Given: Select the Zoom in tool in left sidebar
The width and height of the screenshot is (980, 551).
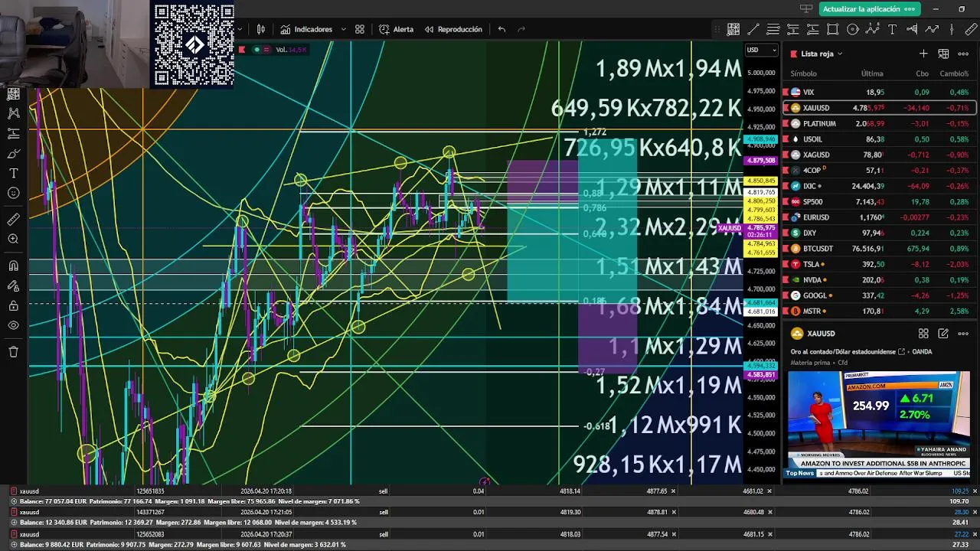Looking at the screenshot, I should click(13, 240).
